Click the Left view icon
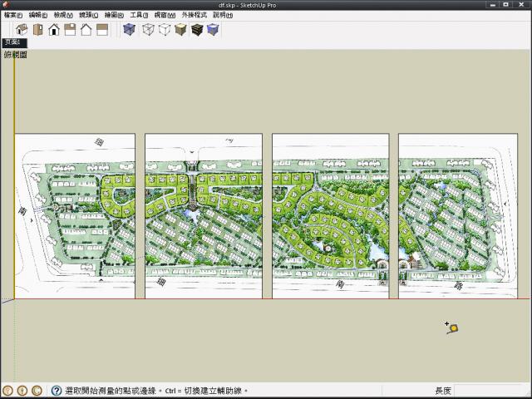This screenshot has width=532, height=399. [x=101, y=30]
